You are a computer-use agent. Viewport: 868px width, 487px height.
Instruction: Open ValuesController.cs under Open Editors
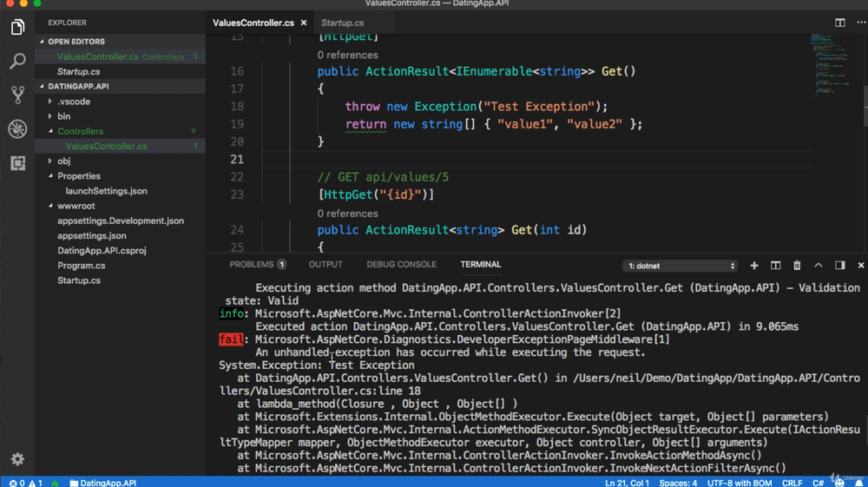click(x=120, y=56)
